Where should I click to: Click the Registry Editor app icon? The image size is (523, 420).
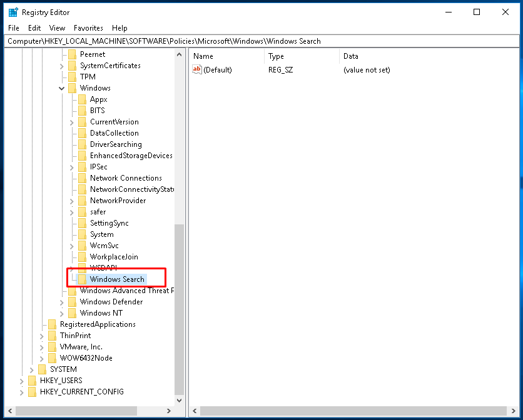click(x=13, y=12)
